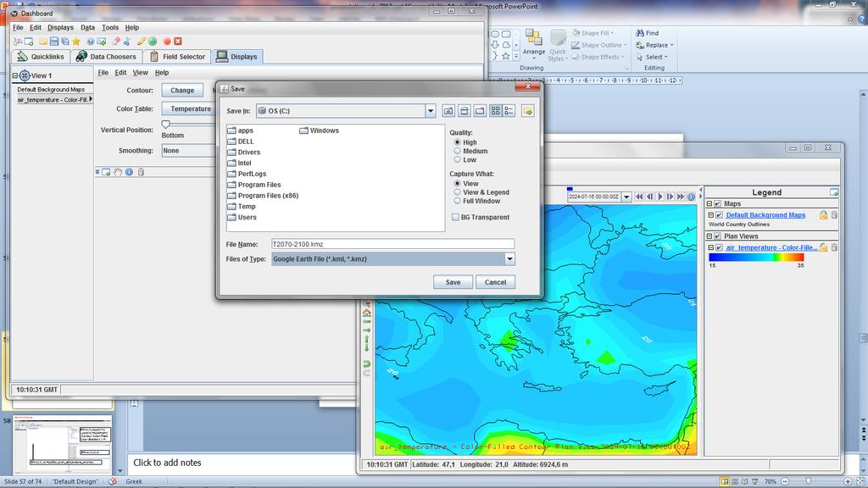This screenshot has width=868, height=488.
Task: Collapse the Default Background Maps legend entry
Action: [x=711, y=214]
